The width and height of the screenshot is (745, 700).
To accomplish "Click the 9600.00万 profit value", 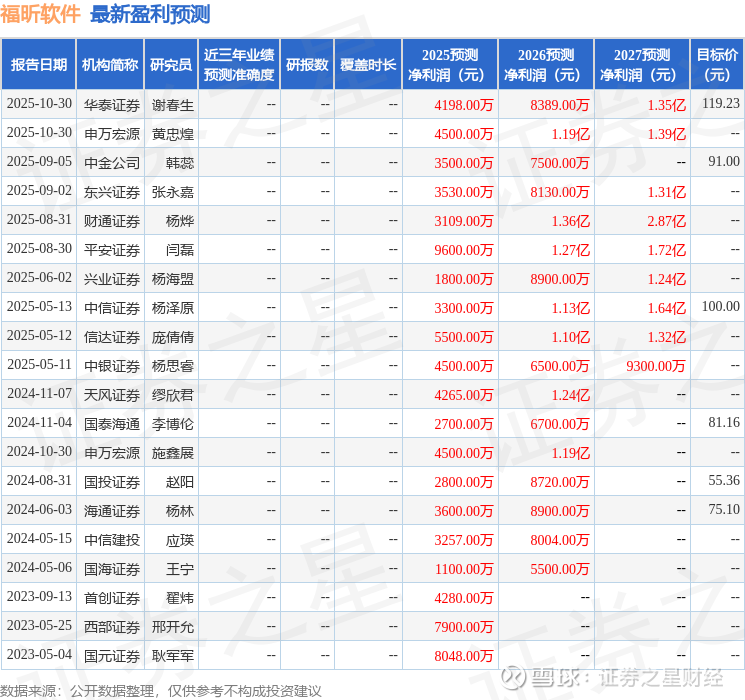I will (x=464, y=250).
